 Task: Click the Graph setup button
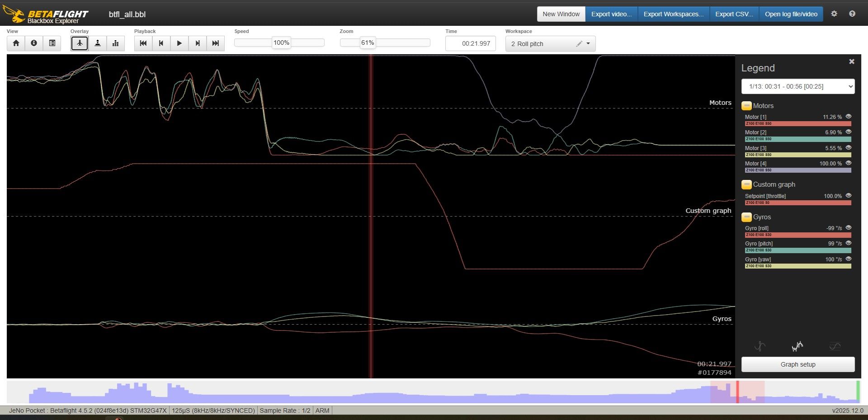[x=798, y=364]
